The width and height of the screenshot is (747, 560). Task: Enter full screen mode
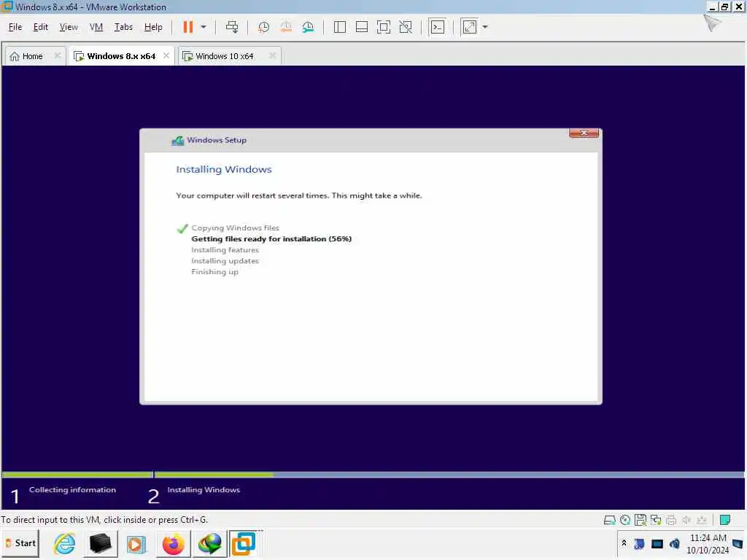[x=384, y=27]
